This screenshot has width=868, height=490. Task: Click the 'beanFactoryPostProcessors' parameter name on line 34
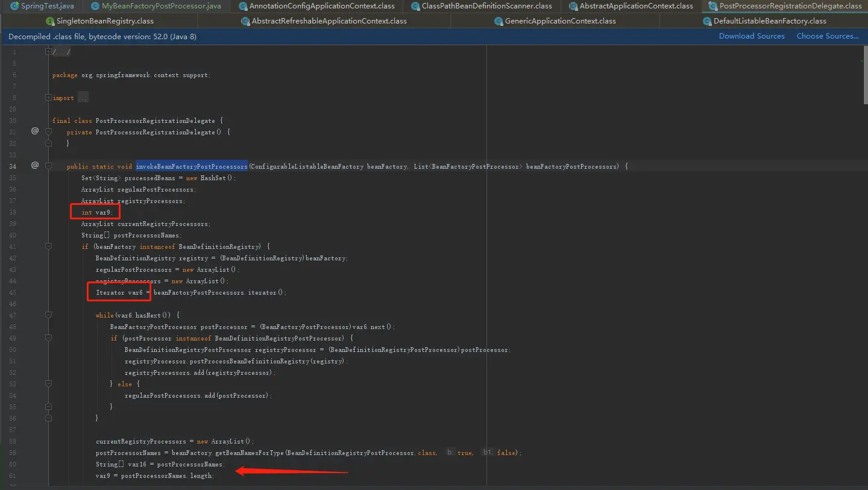(x=571, y=166)
